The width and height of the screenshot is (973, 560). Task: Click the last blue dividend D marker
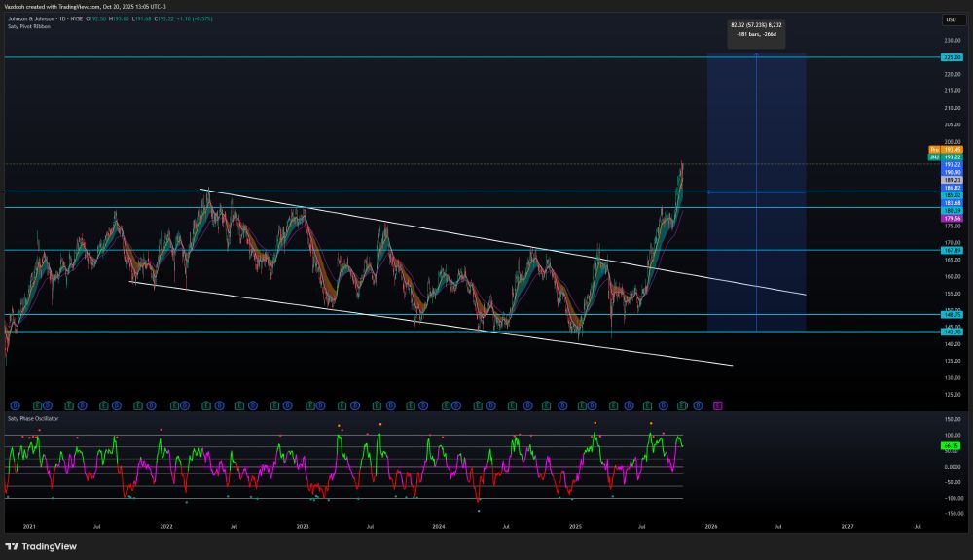[x=698, y=405]
